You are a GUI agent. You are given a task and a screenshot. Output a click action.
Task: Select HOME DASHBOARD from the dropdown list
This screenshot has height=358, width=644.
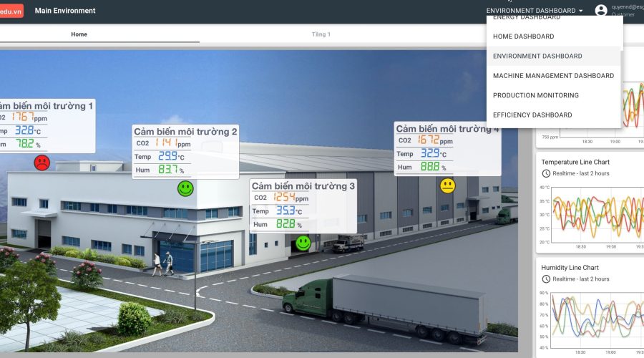click(523, 37)
